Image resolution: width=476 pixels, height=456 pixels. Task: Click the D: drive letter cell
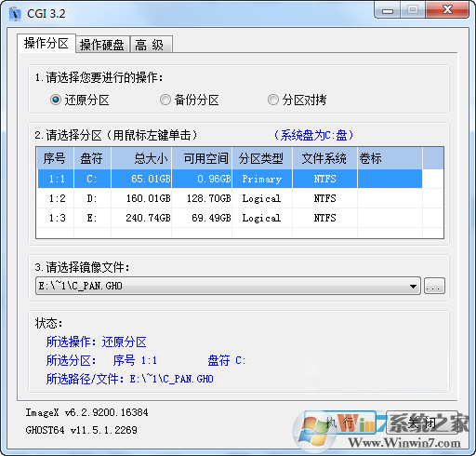tap(92, 198)
